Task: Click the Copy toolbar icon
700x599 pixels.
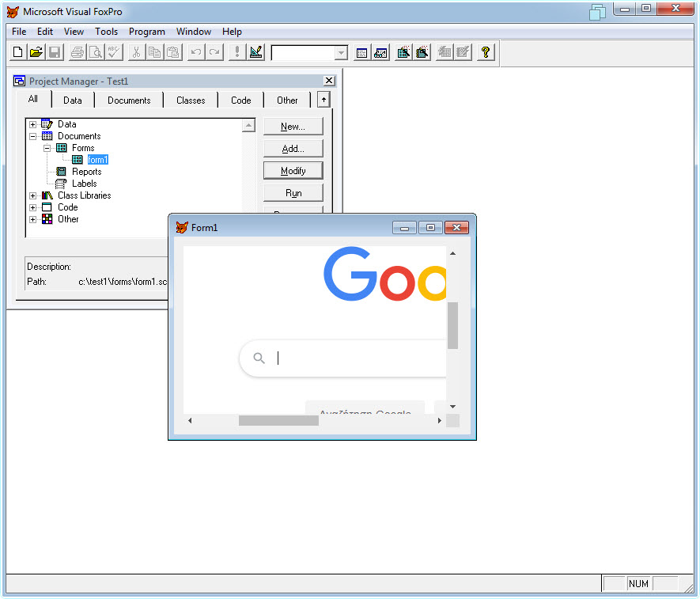Action: (154, 52)
